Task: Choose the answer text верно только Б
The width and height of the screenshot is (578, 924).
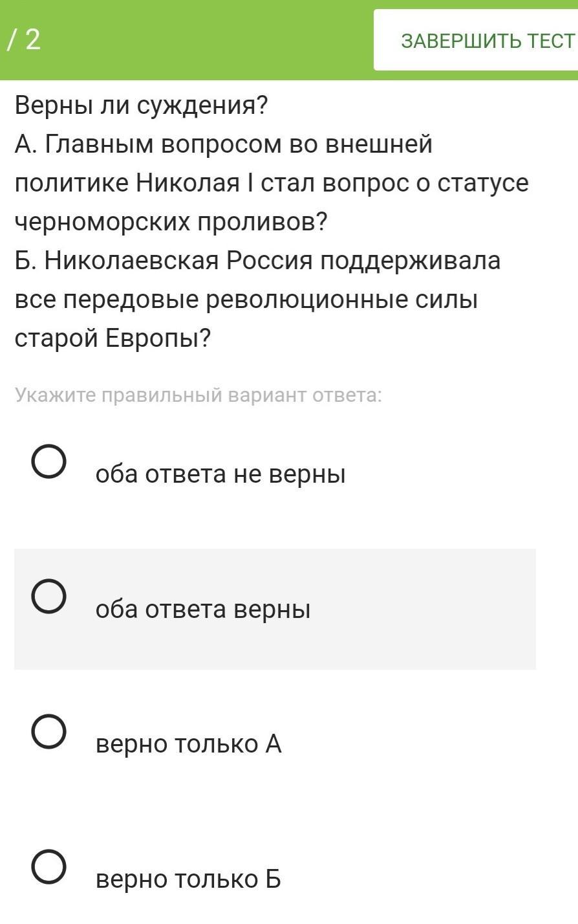Action: pos(188,879)
